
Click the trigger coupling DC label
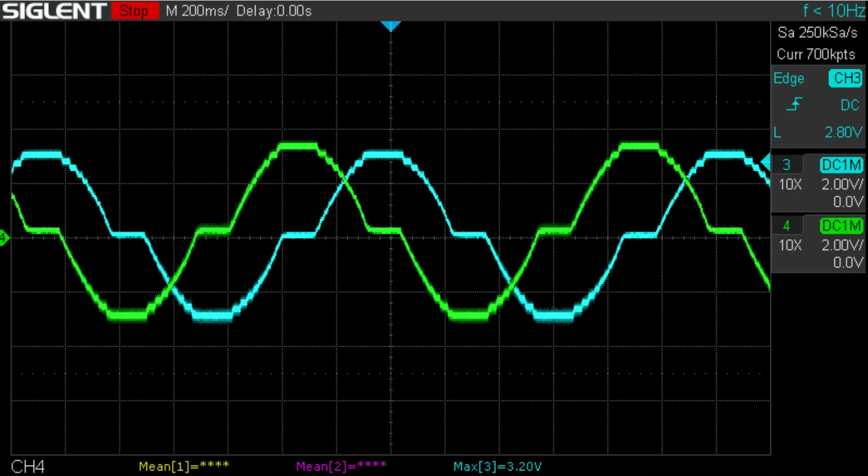850,105
